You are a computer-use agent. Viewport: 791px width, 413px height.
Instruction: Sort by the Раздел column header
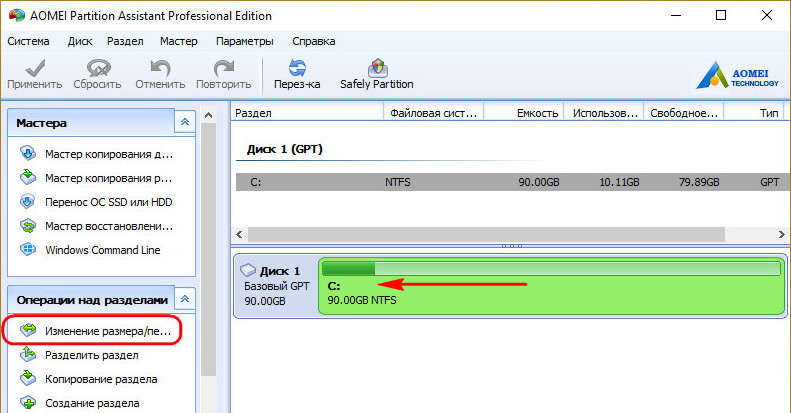[x=307, y=113]
